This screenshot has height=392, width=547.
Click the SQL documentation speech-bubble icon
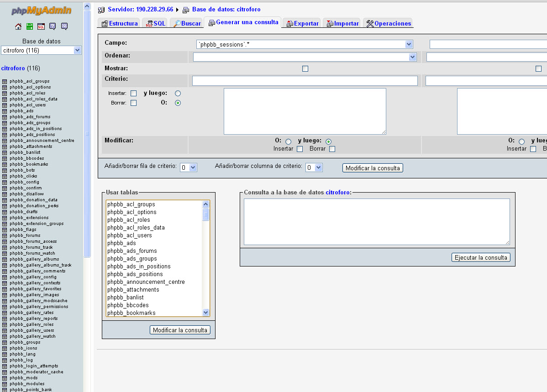point(64,26)
